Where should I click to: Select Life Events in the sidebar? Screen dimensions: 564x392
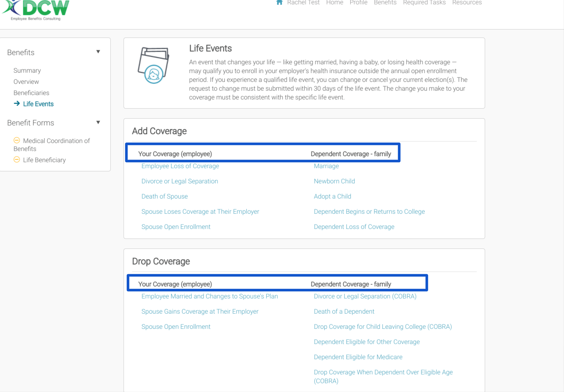(38, 104)
